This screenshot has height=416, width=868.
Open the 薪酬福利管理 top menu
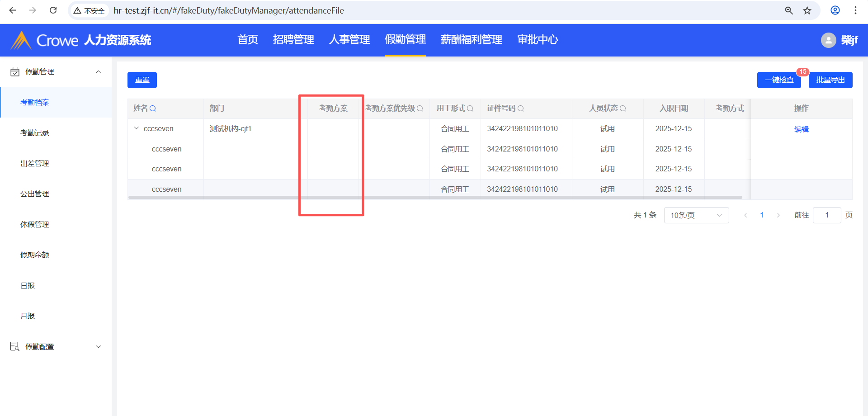(472, 40)
